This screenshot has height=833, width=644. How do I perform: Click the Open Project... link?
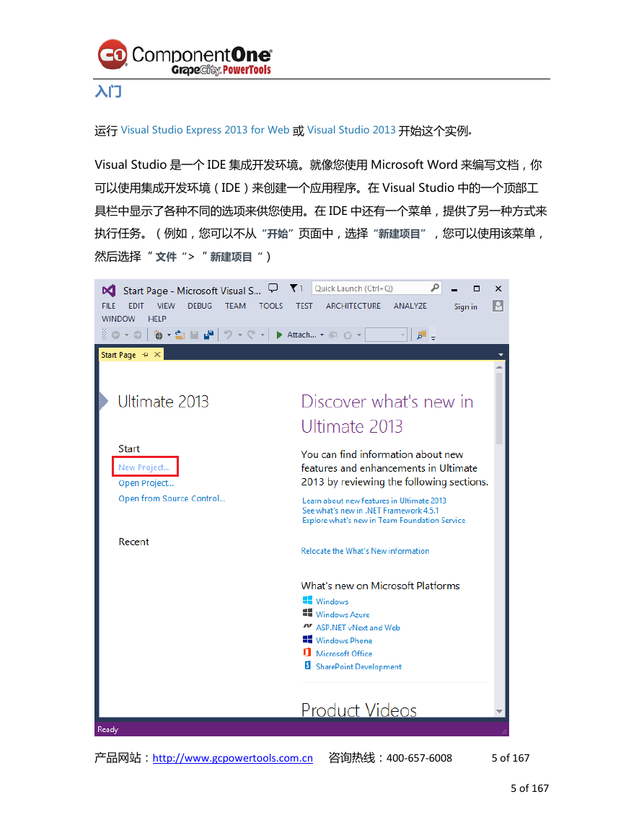pyautogui.click(x=146, y=483)
